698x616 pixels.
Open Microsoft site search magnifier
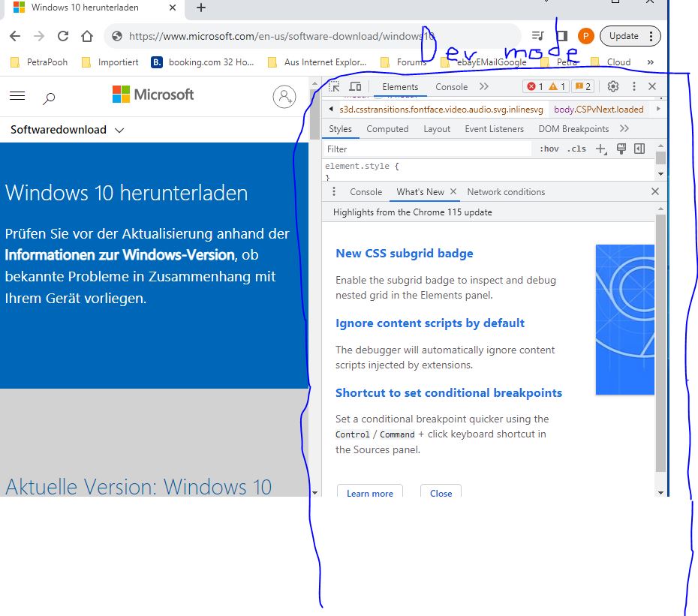pyautogui.click(x=49, y=98)
